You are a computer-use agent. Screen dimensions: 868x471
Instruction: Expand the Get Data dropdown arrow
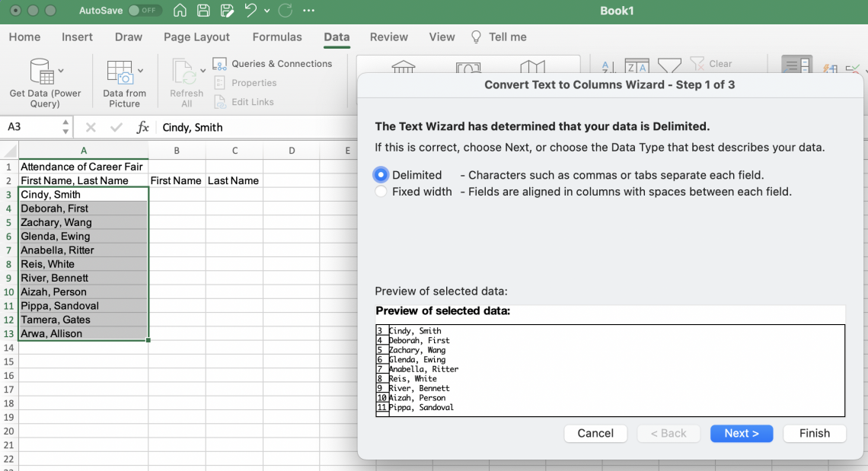(x=61, y=72)
